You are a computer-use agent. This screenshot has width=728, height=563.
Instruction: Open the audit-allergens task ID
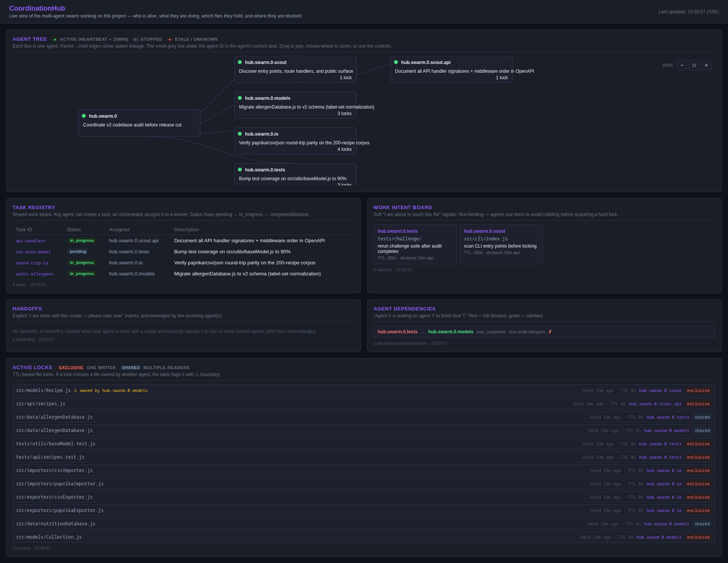[34, 274]
